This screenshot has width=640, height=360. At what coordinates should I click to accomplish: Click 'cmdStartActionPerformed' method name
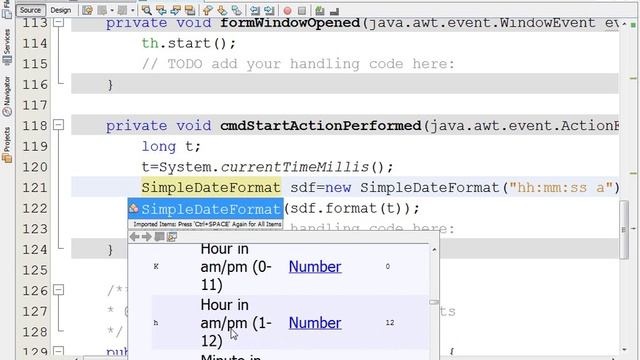click(321, 125)
